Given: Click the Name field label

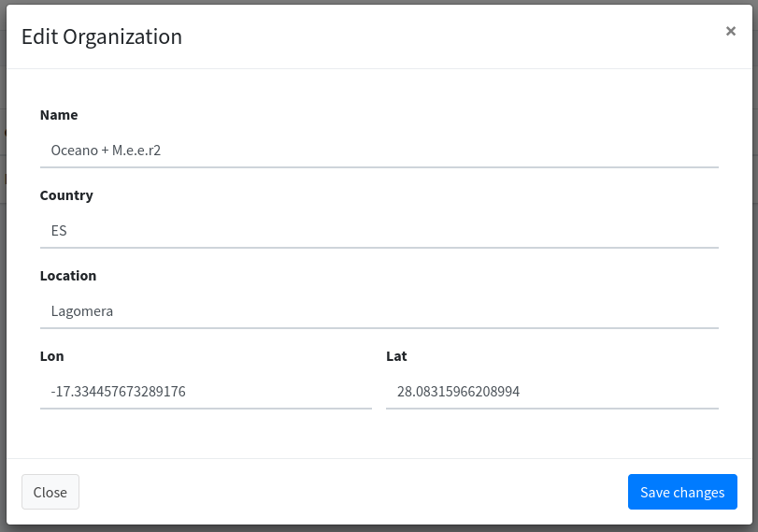Looking at the screenshot, I should (x=59, y=115).
